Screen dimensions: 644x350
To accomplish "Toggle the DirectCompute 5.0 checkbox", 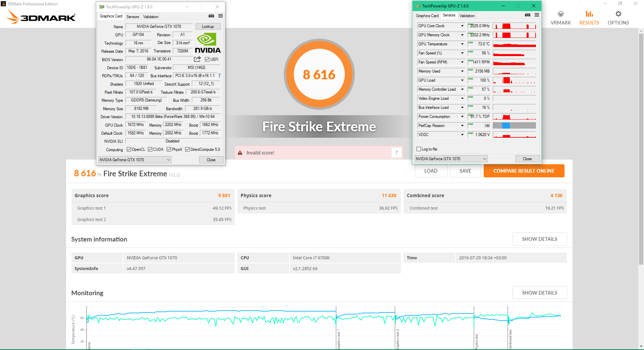I will [187, 149].
